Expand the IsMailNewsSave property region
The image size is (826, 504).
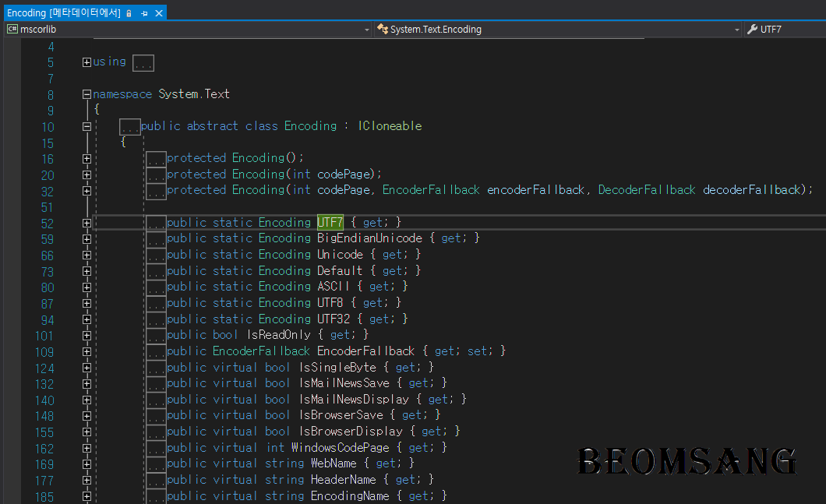[87, 384]
